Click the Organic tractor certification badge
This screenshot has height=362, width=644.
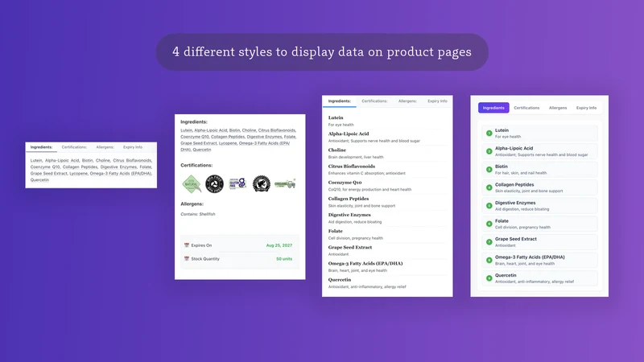click(285, 184)
